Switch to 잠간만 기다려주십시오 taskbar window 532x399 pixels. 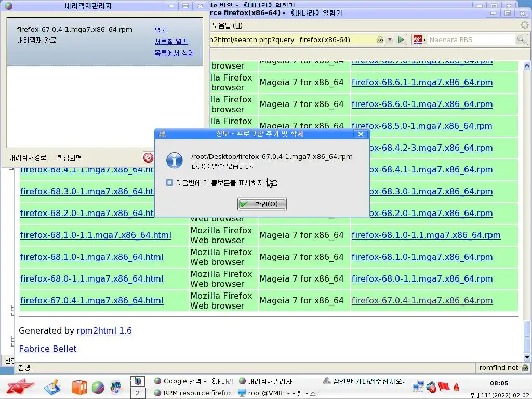(x=364, y=381)
